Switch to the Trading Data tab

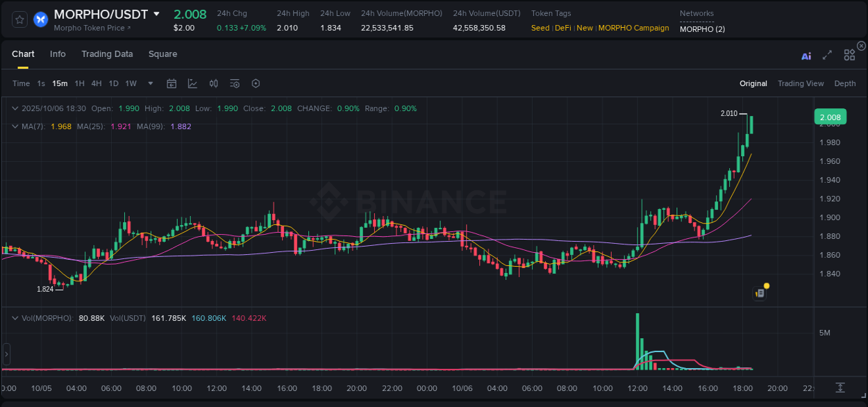coord(108,53)
